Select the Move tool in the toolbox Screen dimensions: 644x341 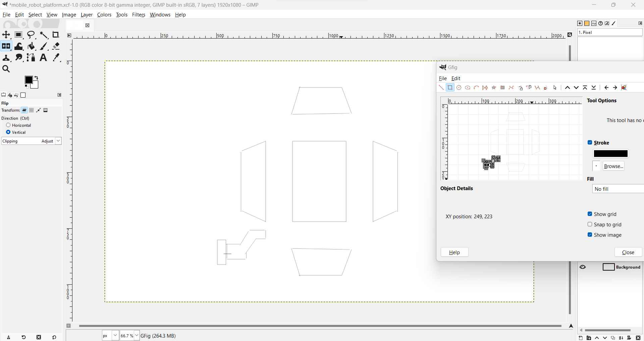pos(6,35)
